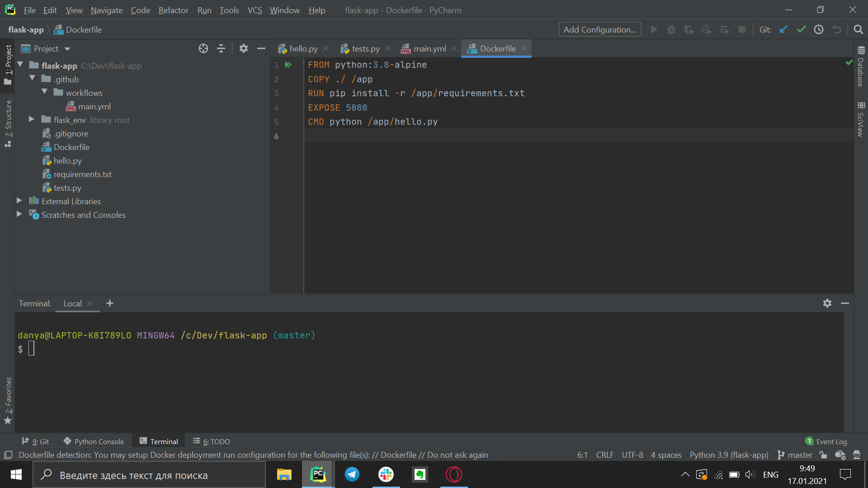868x488 pixels.
Task: Click the Add Configuration button
Action: pos(599,29)
